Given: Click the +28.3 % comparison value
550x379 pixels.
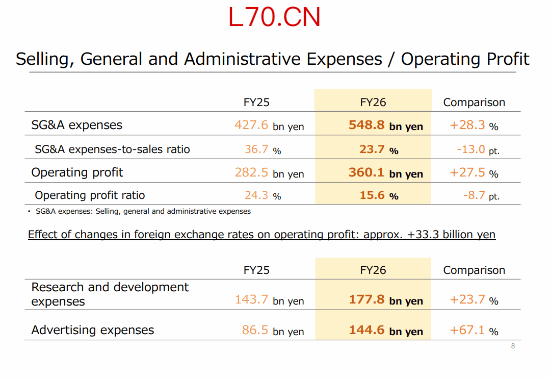Looking at the screenshot, I should point(474,125).
